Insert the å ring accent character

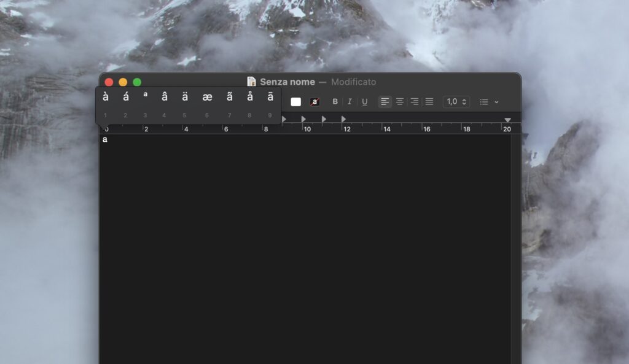point(249,97)
